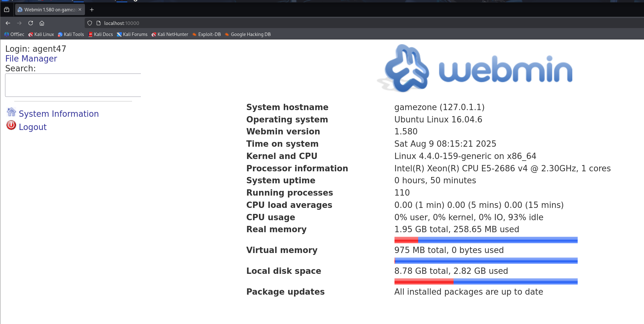Viewport: 644px width, 324px height.
Task: Click '0% user, 0% kernel' CPU usage value
Action: coord(469,217)
